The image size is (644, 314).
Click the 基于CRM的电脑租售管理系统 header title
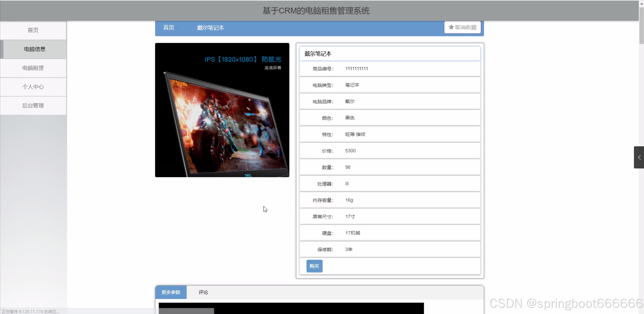(x=316, y=11)
